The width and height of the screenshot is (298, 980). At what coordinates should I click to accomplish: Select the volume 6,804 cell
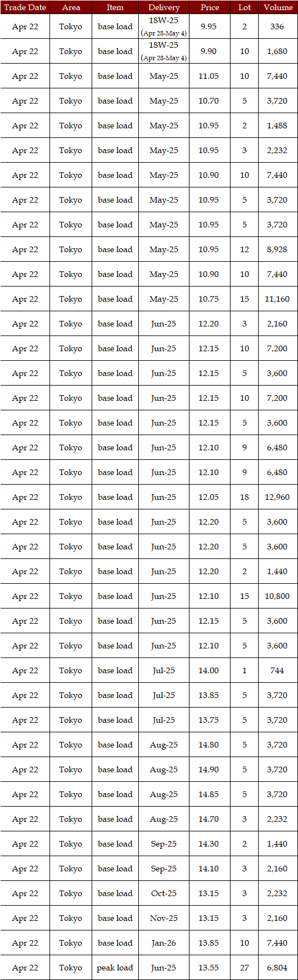pyautogui.click(x=278, y=968)
